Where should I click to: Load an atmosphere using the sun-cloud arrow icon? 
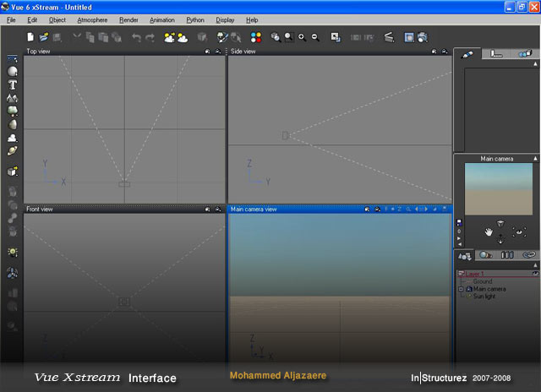[169, 37]
